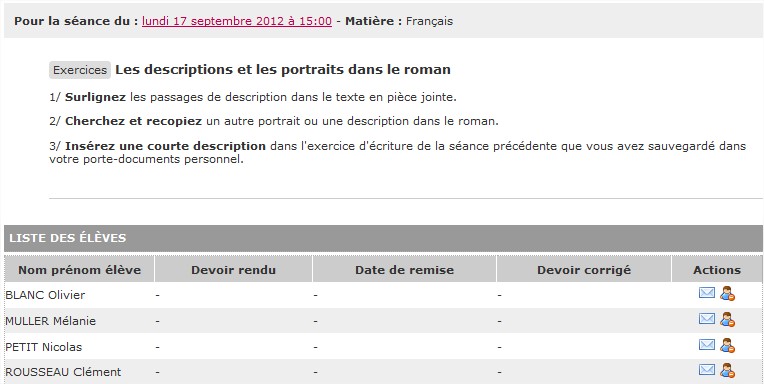
Task: Click the person icon in PETIT Nicolas row
Action: click(x=727, y=346)
